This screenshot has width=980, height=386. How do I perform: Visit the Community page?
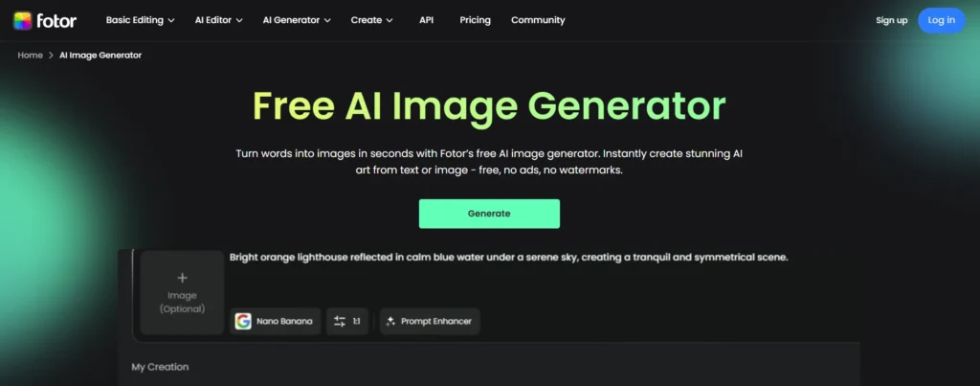(538, 20)
